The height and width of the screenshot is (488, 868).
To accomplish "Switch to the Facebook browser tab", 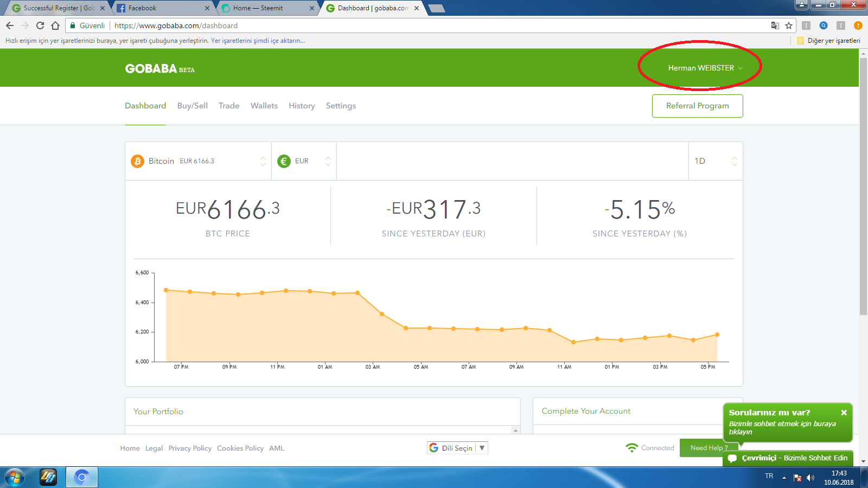I will 163,8.
